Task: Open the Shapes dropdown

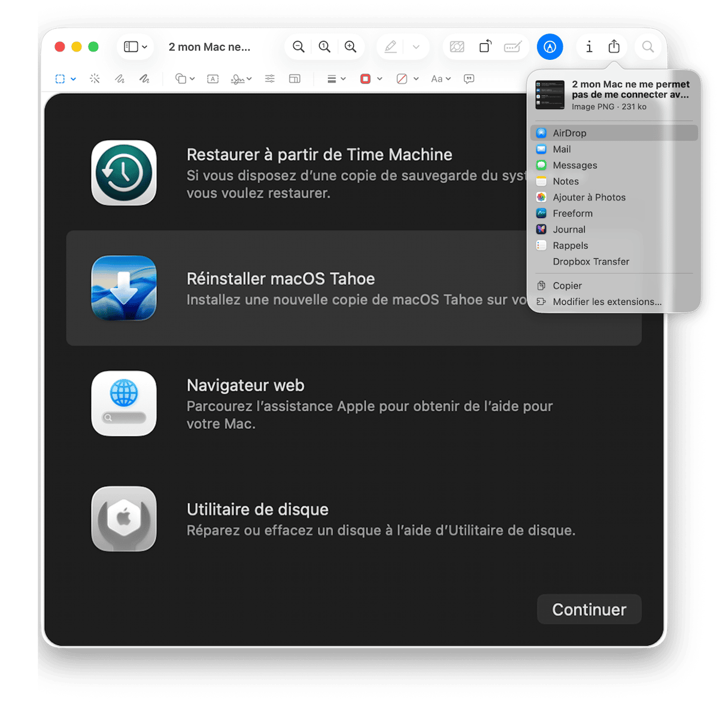Action: [185, 78]
